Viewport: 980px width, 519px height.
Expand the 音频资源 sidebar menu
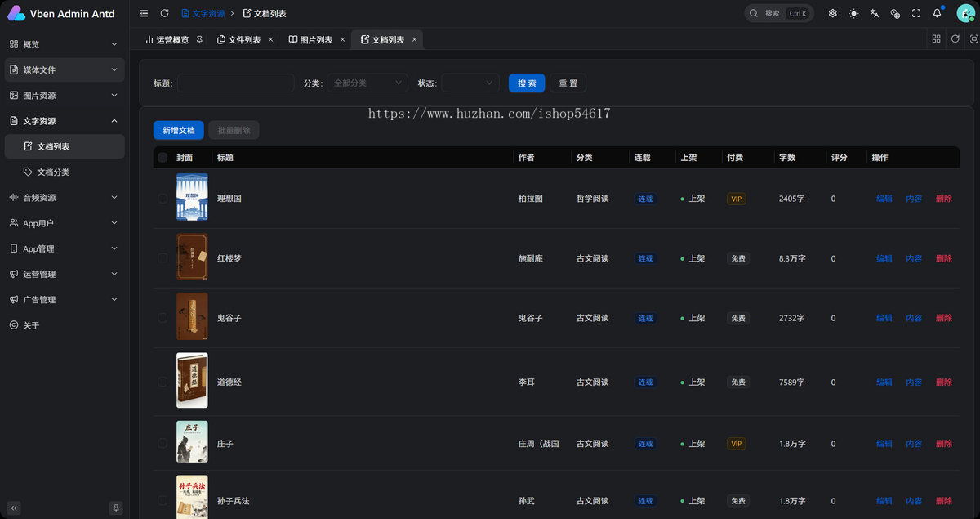(x=65, y=197)
